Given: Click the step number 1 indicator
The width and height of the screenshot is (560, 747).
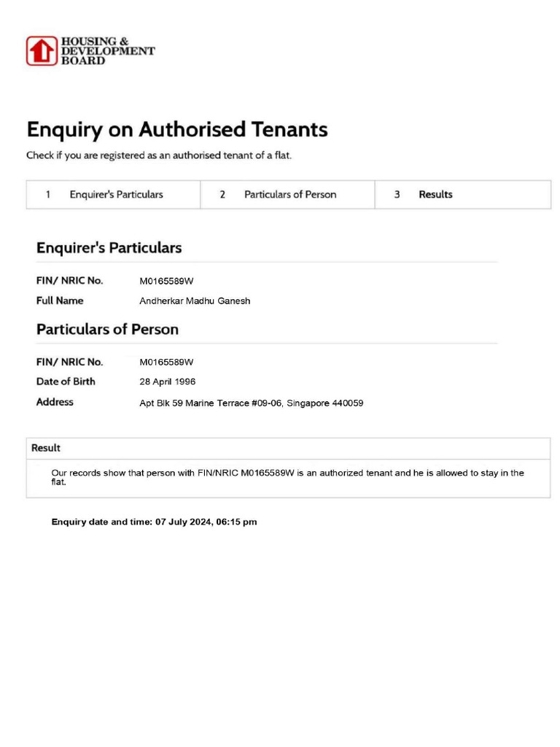Looking at the screenshot, I should tap(48, 195).
